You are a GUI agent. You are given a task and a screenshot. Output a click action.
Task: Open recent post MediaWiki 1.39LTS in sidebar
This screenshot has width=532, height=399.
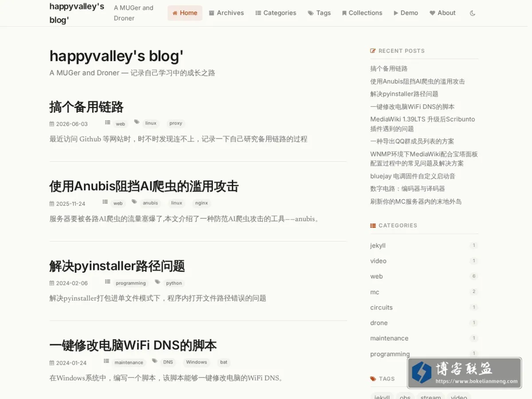422,124
